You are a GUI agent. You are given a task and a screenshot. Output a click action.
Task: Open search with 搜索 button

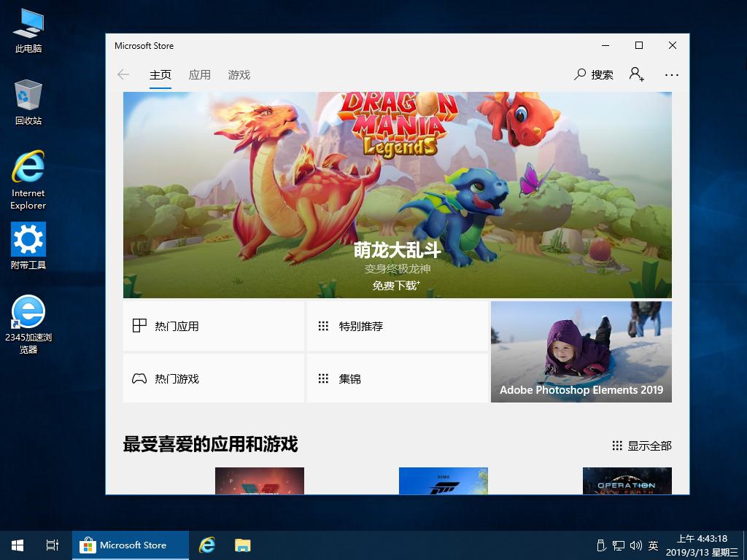coord(594,75)
